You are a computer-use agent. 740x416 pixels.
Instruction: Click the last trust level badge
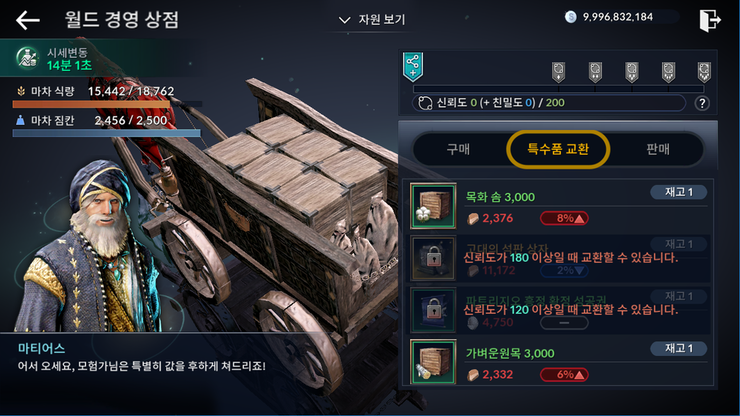click(704, 72)
